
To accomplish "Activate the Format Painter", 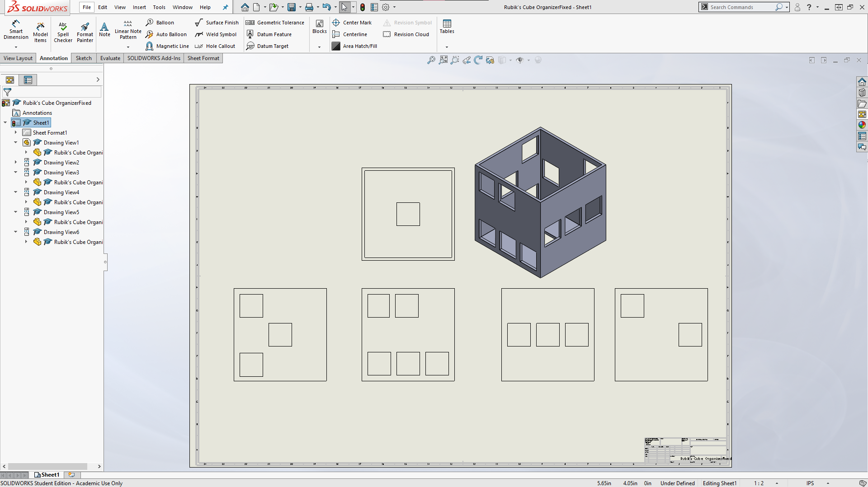I will [85, 31].
